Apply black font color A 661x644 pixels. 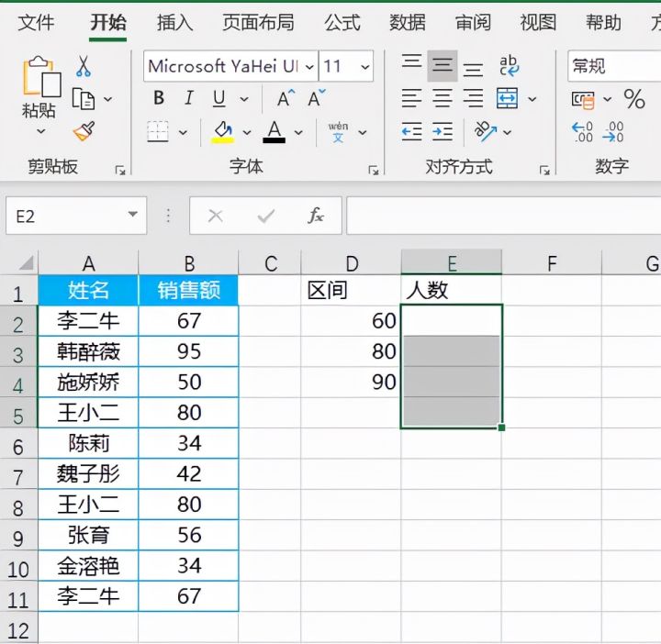tap(274, 132)
